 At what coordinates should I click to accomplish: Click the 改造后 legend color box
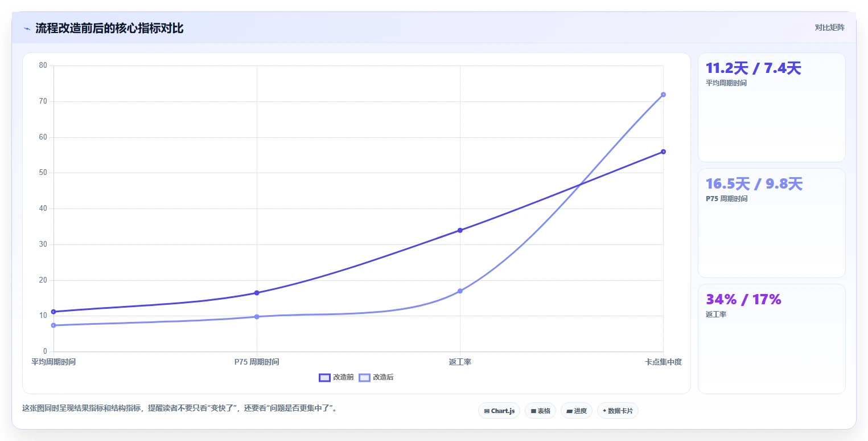pyautogui.click(x=364, y=377)
